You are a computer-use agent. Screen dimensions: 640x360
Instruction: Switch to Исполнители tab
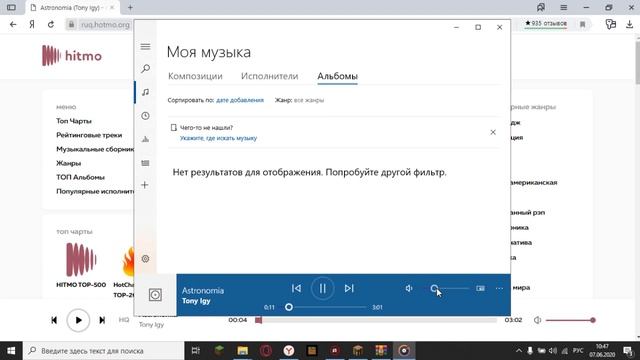pos(269,76)
